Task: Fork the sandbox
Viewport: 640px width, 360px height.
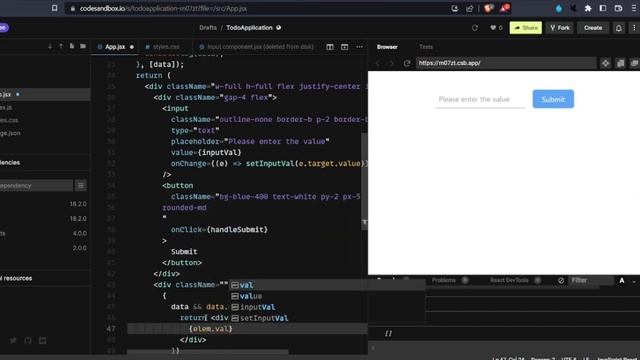Action: 560,28
